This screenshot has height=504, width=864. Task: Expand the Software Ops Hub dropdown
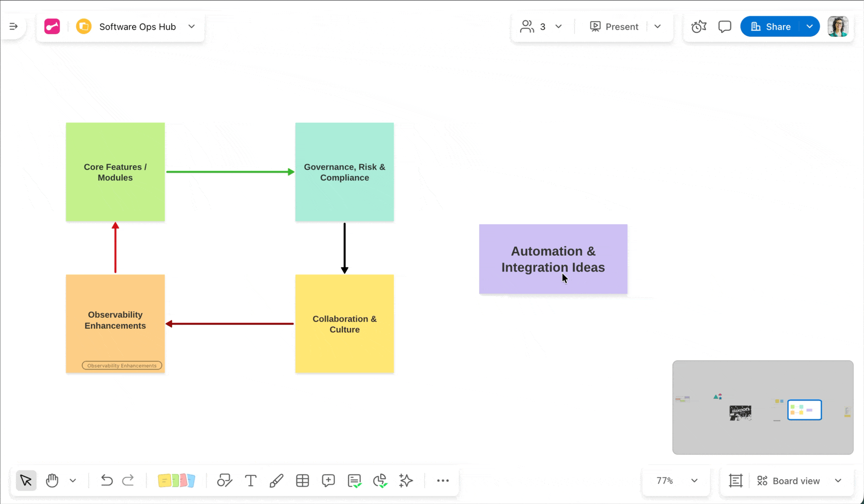point(192,26)
